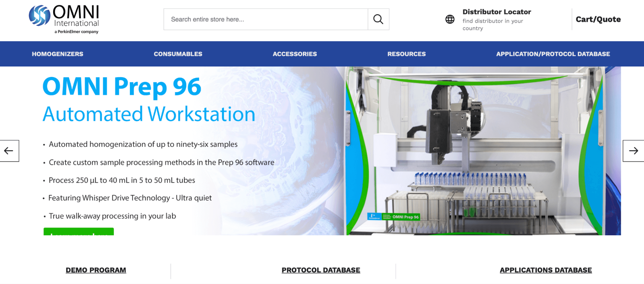Advance carousel with the right arrow
The width and height of the screenshot is (644, 284).
coord(633,151)
